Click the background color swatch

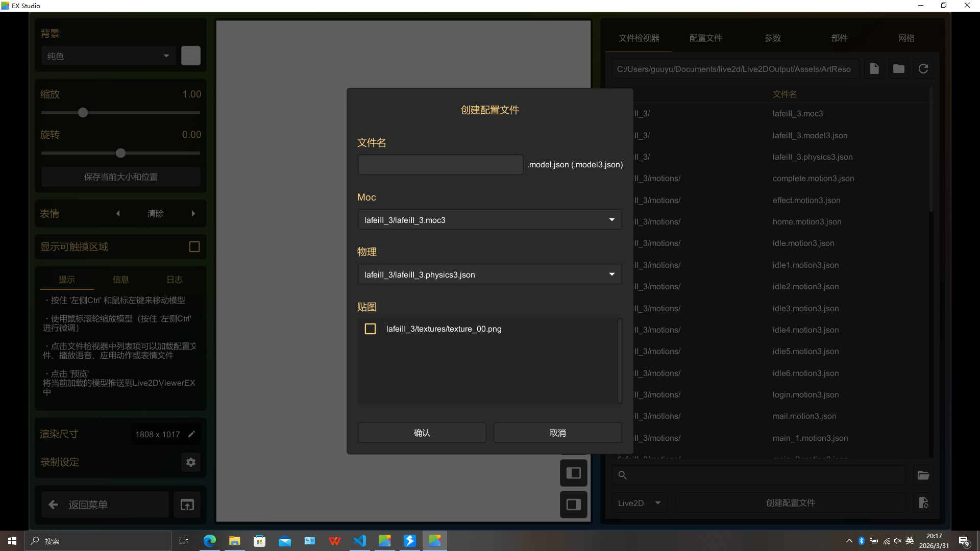click(191, 56)
